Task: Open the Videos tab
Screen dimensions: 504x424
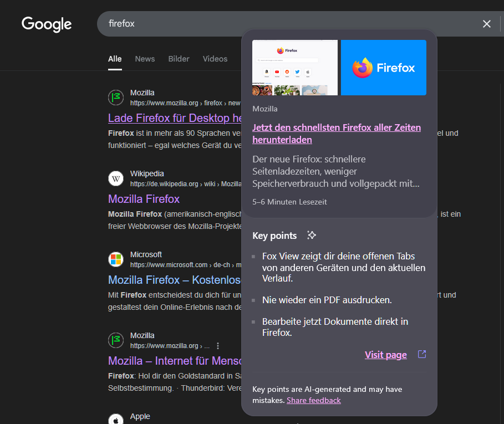Action: pyautogui.click(x=215, y=59)
